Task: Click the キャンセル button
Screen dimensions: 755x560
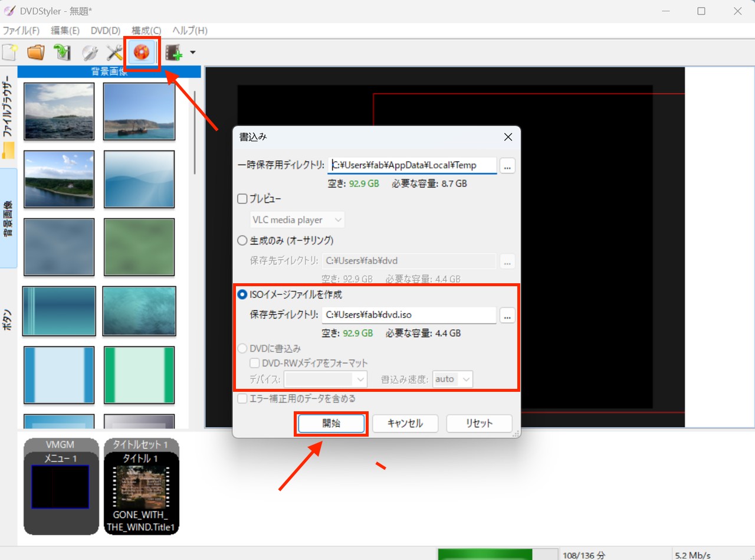Action: coord(405,423)
